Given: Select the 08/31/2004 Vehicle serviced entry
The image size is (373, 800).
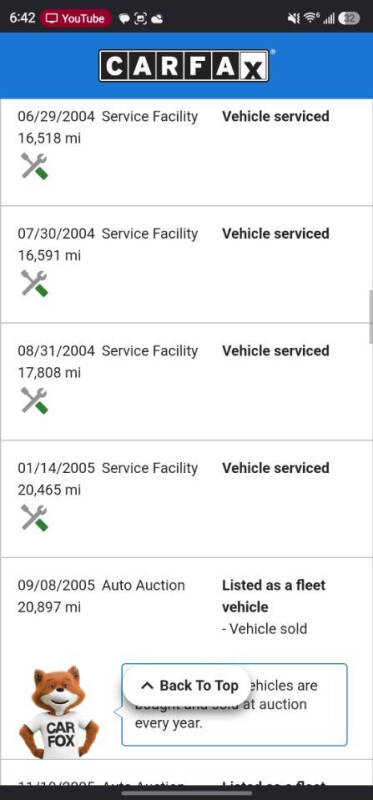Looking at the screenshot, I should coord(186,382).
